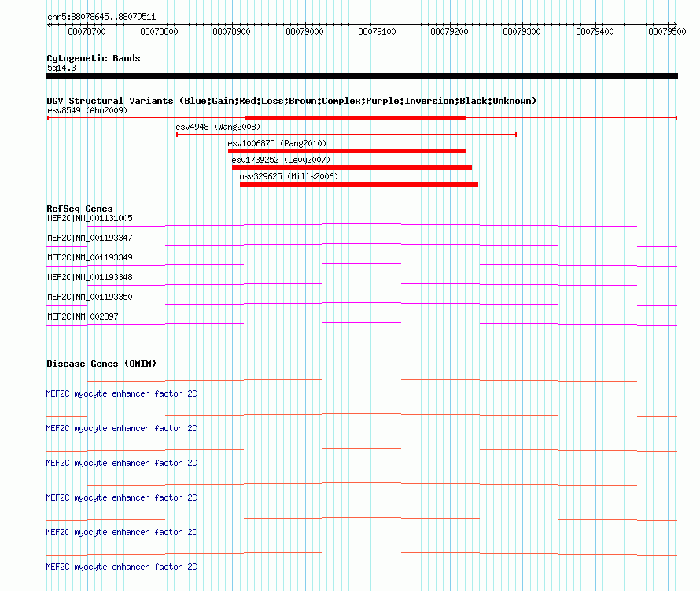Select transcript MEF2C|NM_001193350
The width and height of the screenshot is (700, 591).
(90, 297)
